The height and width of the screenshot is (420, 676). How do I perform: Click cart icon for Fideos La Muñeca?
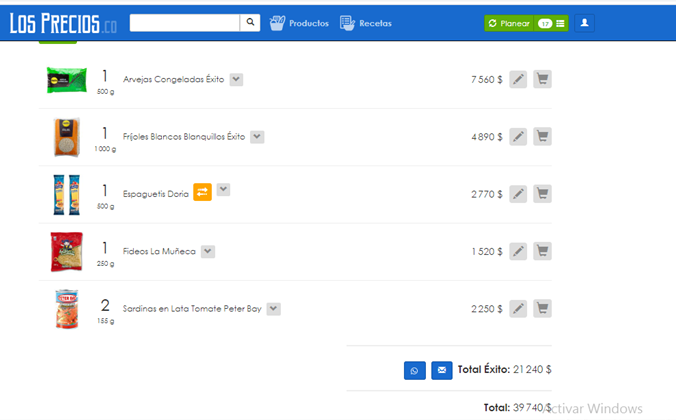[542, 251]
